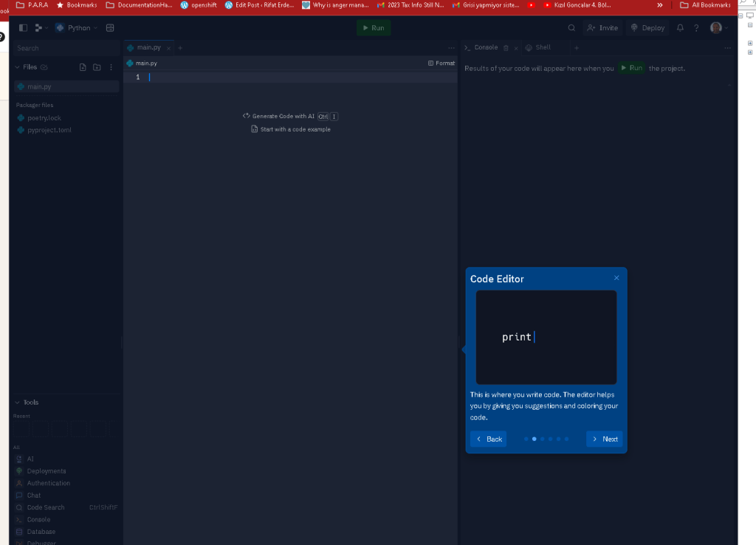Click the new folder icon
756x545 pixels.
[97, 67]
